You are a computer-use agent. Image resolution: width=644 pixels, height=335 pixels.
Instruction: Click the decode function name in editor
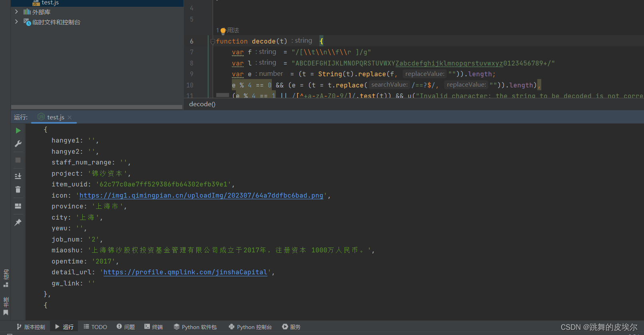pos(264,41)
